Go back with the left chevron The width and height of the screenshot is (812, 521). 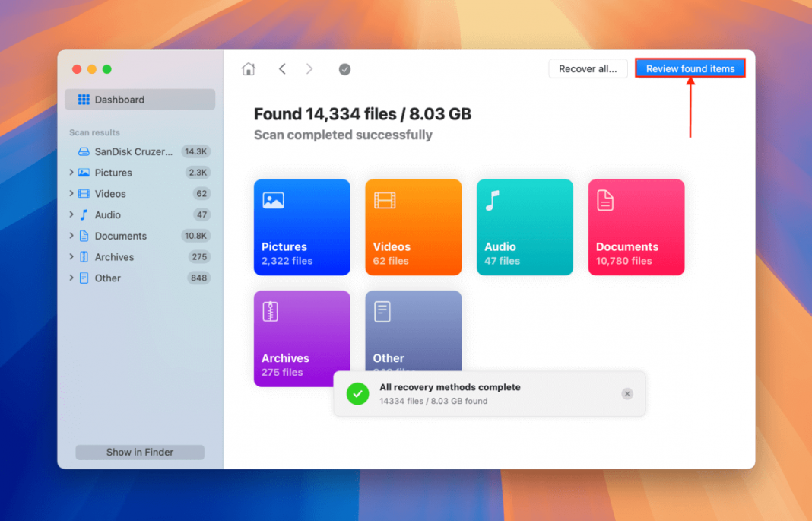(282, 69)
